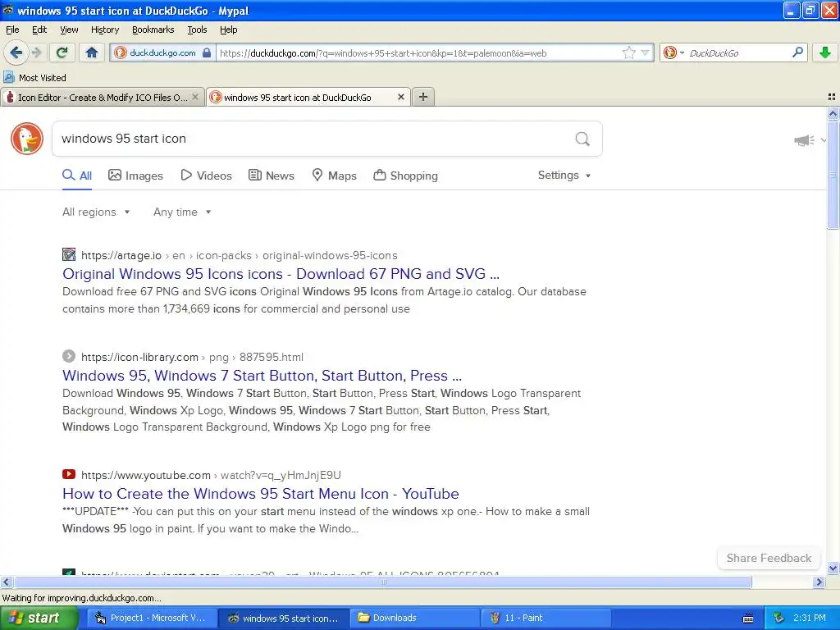Click the DuckDuckGo duck logo
This screenshot has height=630, width=840.
[x=27, y=139]
